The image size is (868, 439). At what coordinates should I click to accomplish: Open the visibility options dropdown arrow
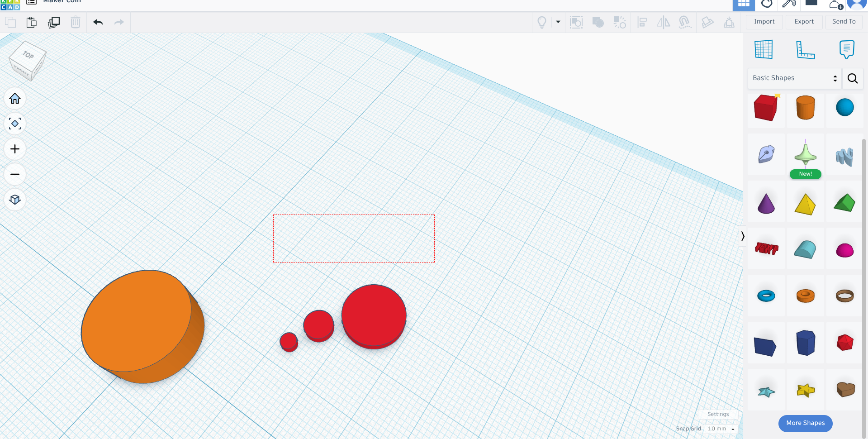558,22
